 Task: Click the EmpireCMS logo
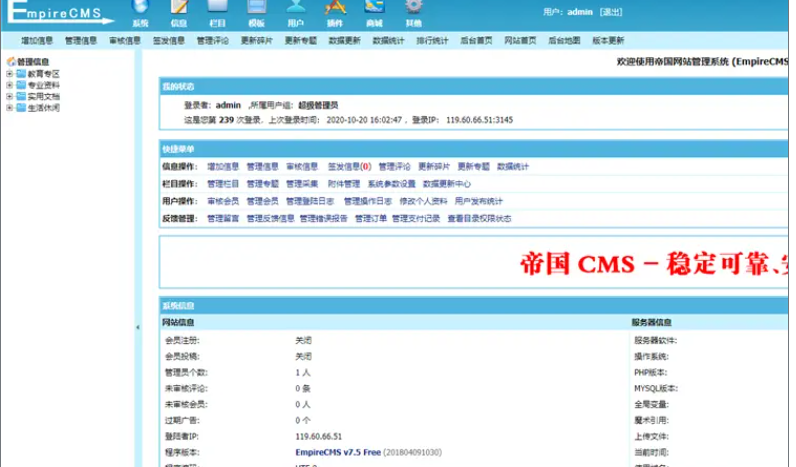(x=60, y=12)
